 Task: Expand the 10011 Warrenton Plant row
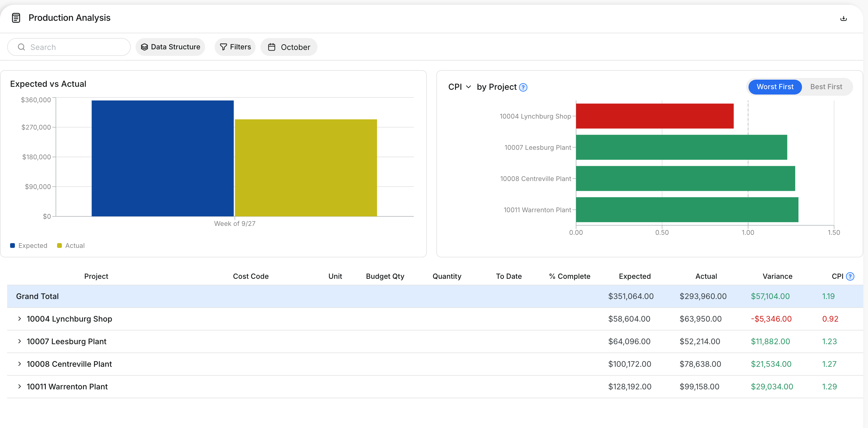tap(20, 387)
